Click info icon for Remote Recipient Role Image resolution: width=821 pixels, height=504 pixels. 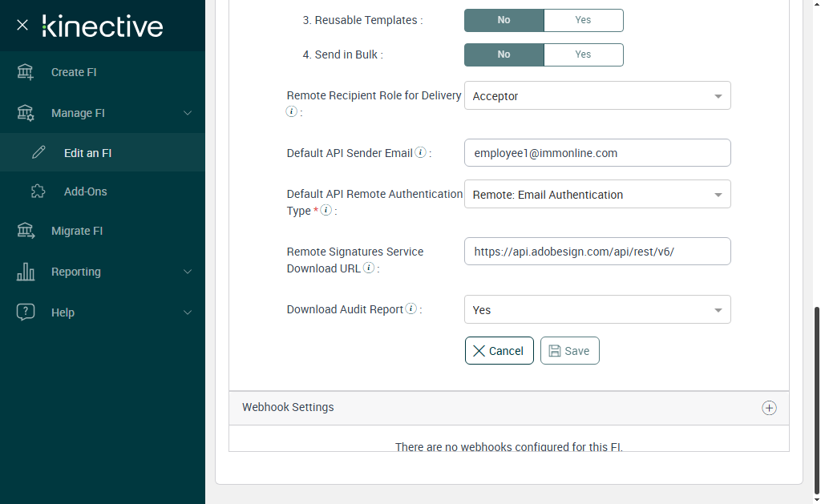click(292, 111)
